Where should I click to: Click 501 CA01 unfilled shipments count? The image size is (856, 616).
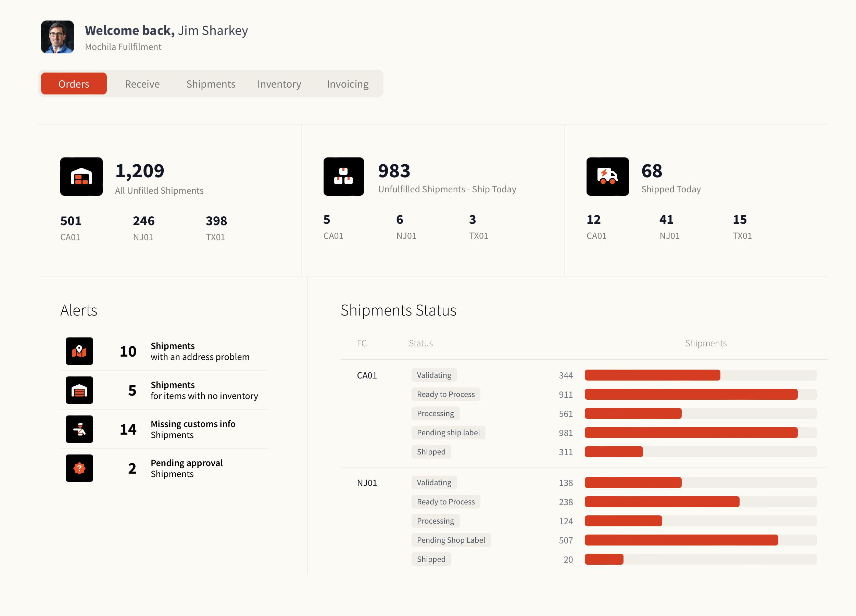coord(71,221)
